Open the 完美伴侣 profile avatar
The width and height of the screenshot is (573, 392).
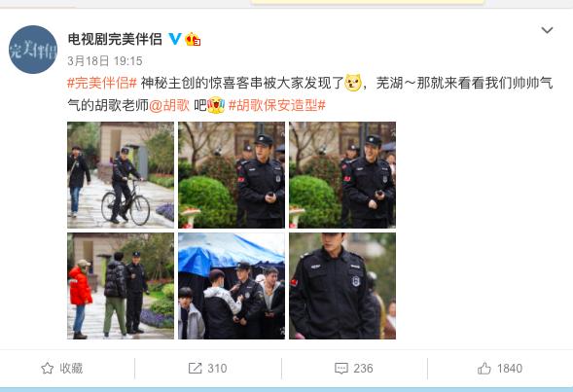click(x=33, y=50)
